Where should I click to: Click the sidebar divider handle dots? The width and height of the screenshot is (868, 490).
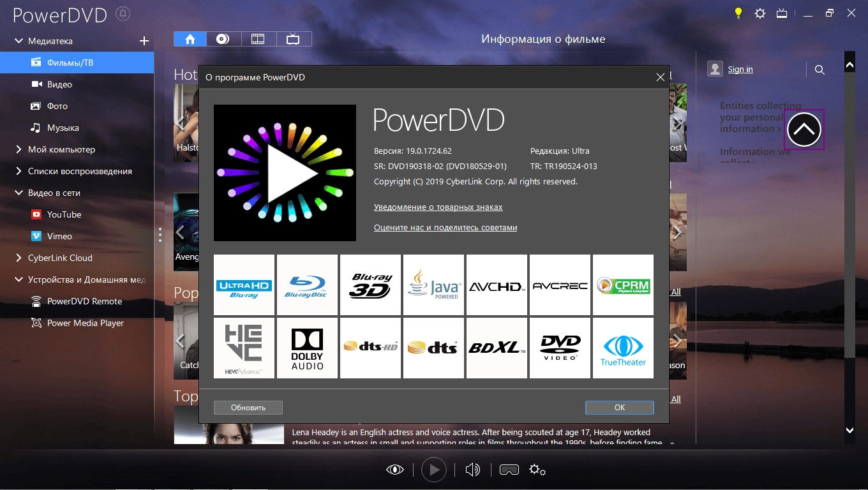[x=160, y=235]
